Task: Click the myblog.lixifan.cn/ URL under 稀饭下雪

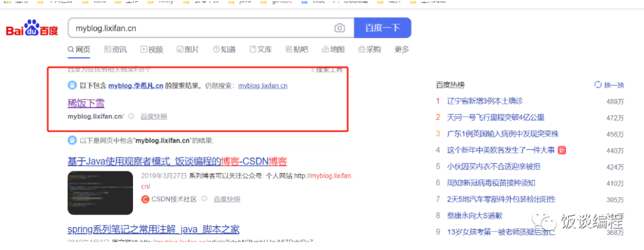Action: click(x=95, y=117)
